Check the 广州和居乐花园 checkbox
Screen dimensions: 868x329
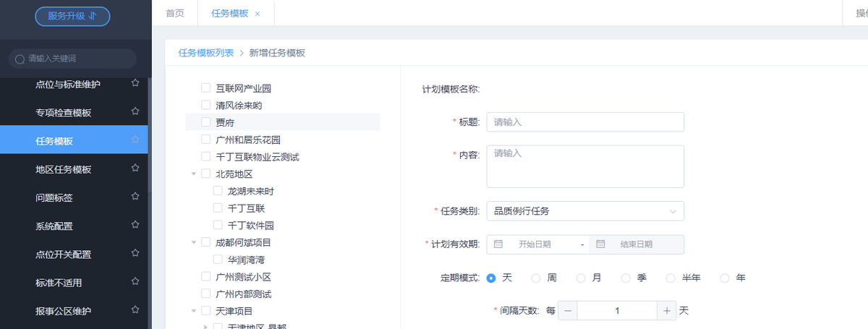[x=205, y=140]
